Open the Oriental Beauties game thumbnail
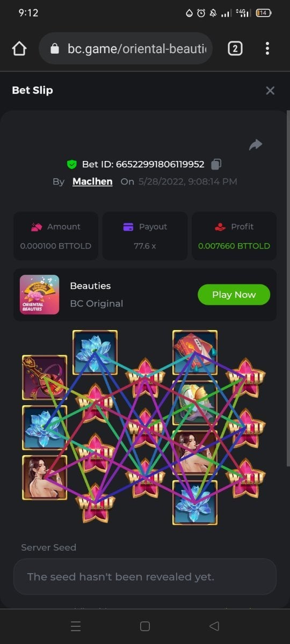290x644 pixels. click(39, 295)
